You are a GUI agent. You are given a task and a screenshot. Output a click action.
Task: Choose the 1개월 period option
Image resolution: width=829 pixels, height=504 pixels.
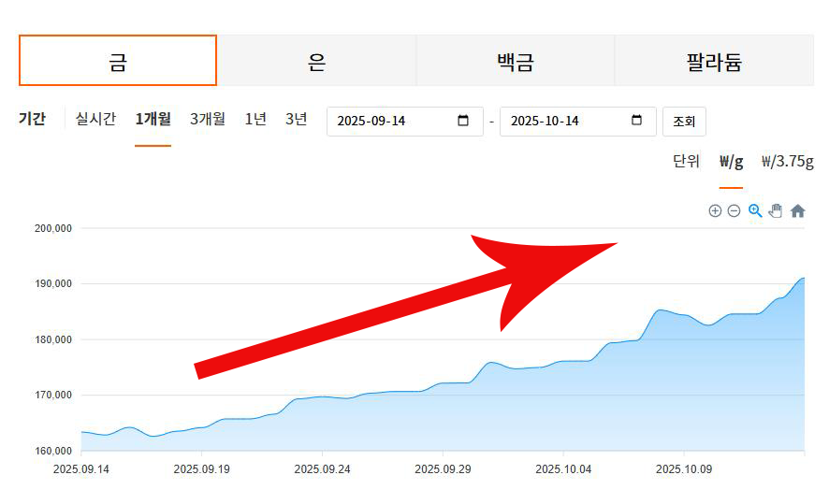153,119
